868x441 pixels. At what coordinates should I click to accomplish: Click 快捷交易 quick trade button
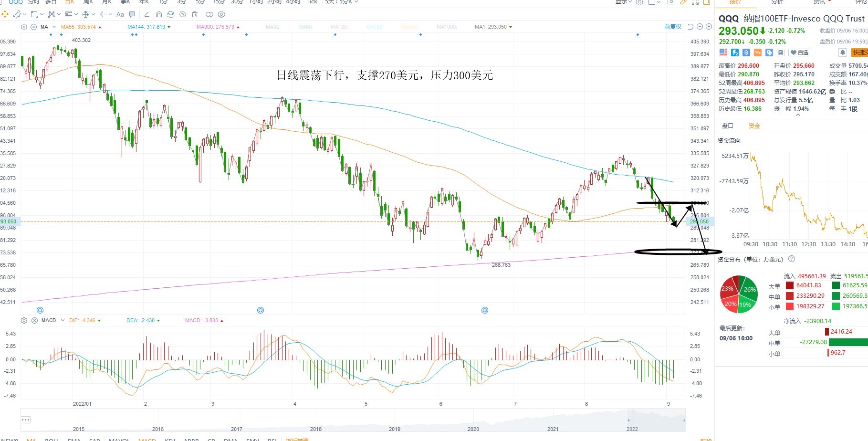click(860, 52)
